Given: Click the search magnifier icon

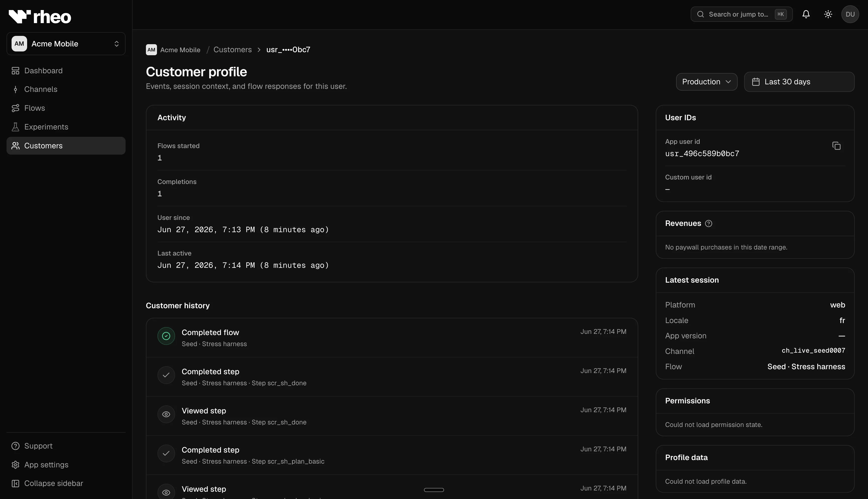Looking at the screenshot, I should (701, 14).
